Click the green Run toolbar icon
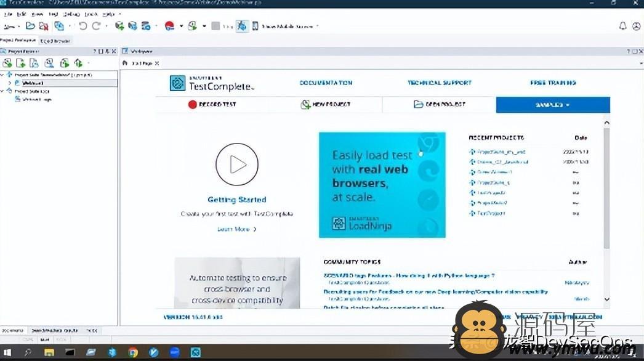The height and width of the screenshot is (361, 644). pyautogui.click(x=192, y=26)
